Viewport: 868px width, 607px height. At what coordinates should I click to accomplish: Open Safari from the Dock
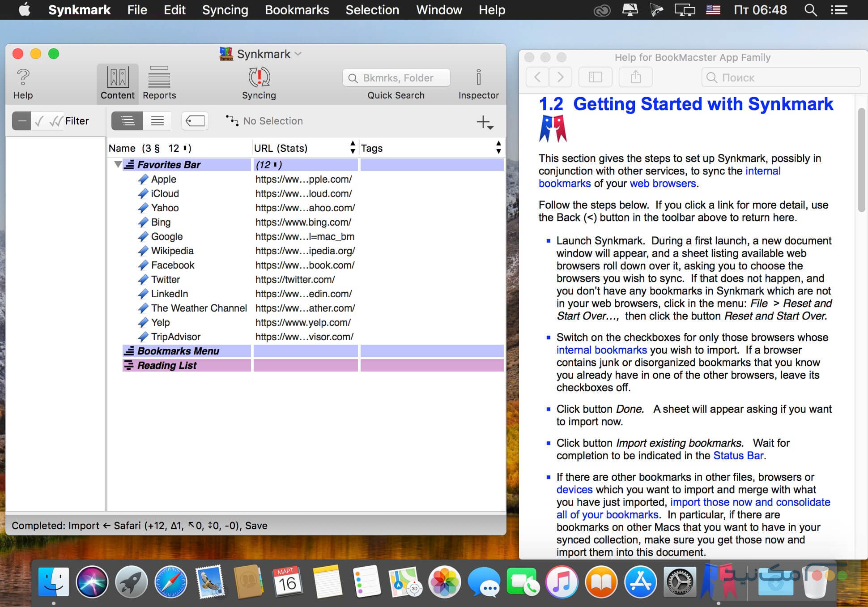coord(170,582)
